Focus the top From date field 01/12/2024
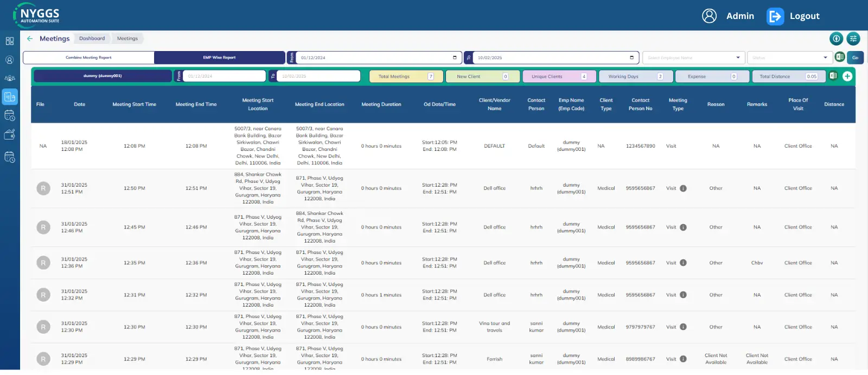The image size is (868, 375). coord(378,58)
